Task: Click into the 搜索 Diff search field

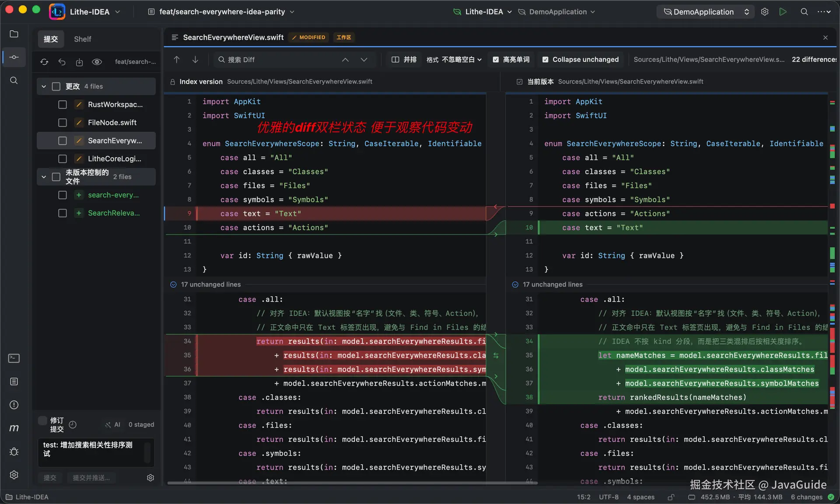Action: click(x=280, y=59)
